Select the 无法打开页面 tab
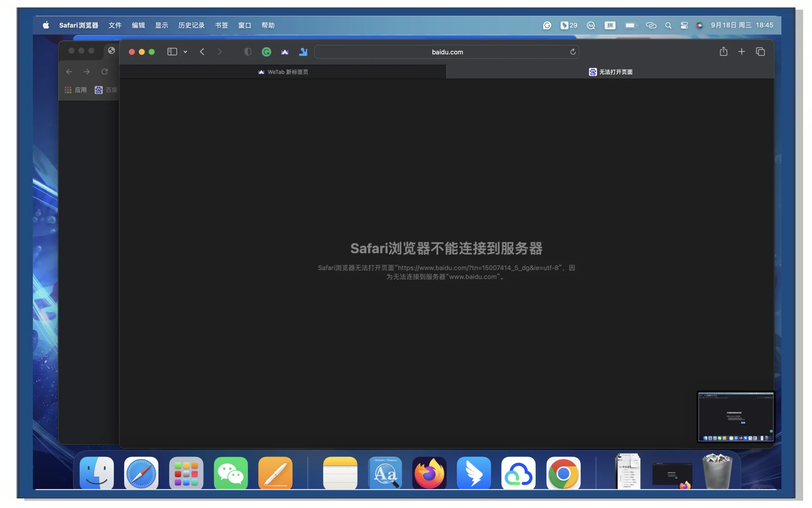The image size is (812, 508). (610, 72)
